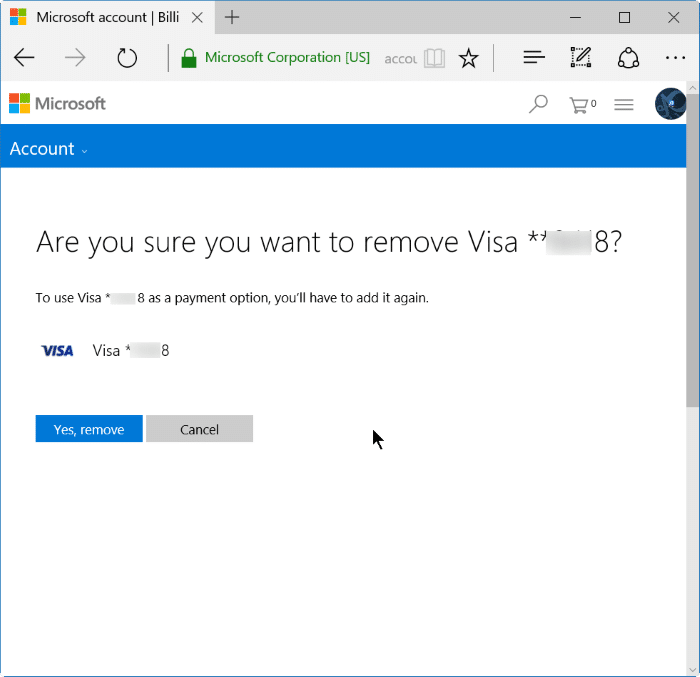Screen dimensions: 700x677
Task: Make a web note with pen icon
Action: [581, 57]
